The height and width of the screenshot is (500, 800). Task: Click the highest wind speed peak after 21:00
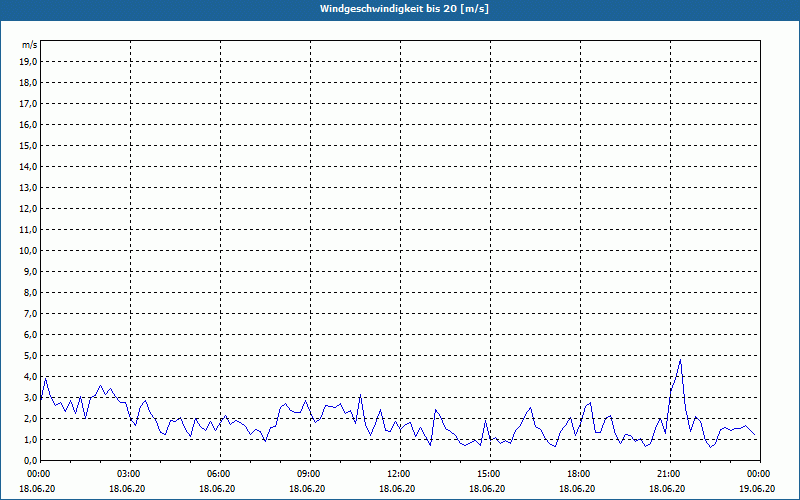point(680,359)
